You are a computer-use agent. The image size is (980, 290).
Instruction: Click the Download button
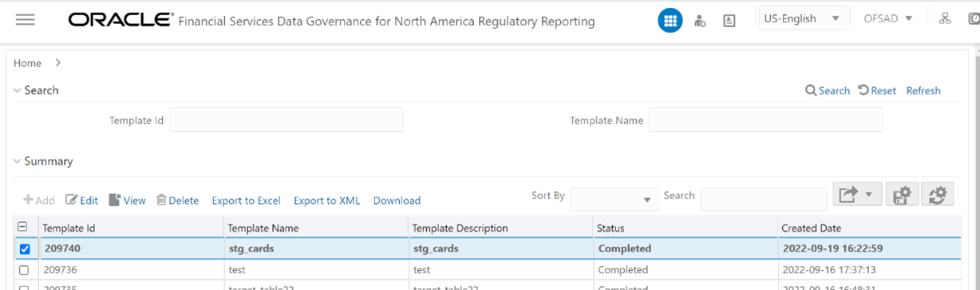pyautogui.click(x=397, y=201)
